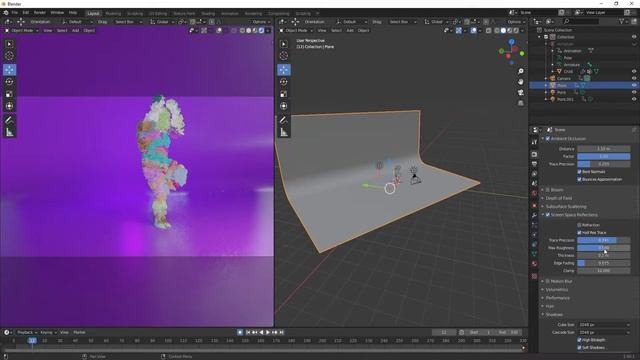The image size is (640, 360).
Task: Toggle camera view icon in right viewport
Action: pos(520,93)
